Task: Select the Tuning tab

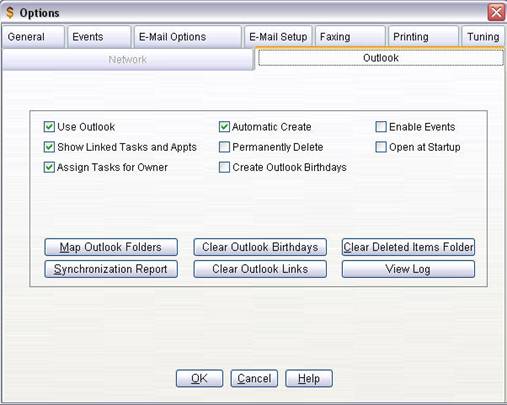Action: (483, 37)
